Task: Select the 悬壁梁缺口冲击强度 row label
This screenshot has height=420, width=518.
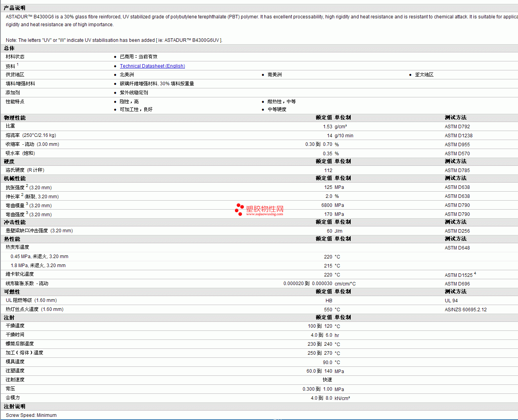Action: (x=39, y=231)
